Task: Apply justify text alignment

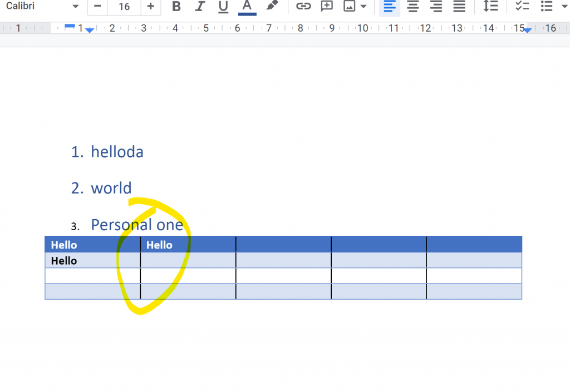Action: pyautogui.click(x=459, y=7)
